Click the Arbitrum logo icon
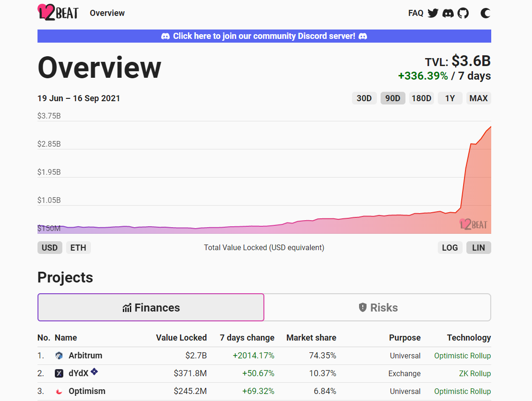Image resolution: width=532 pixels, height=401 pixels. (x=59, y=356)
